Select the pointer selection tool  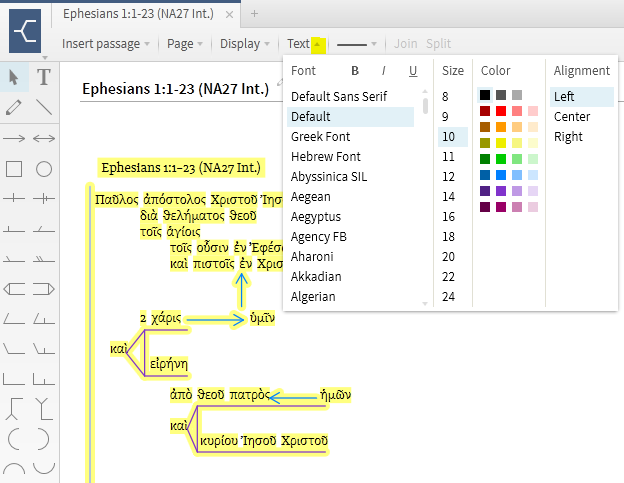coord(14,77)
